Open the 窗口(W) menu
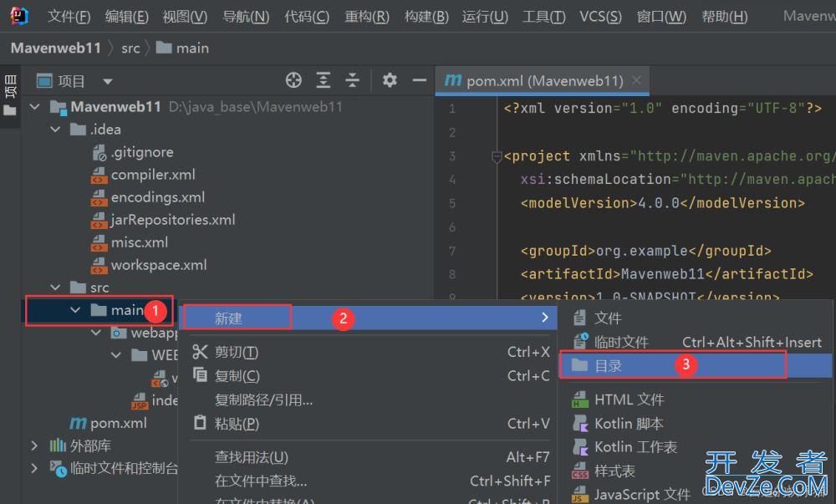 pos(661,17)
